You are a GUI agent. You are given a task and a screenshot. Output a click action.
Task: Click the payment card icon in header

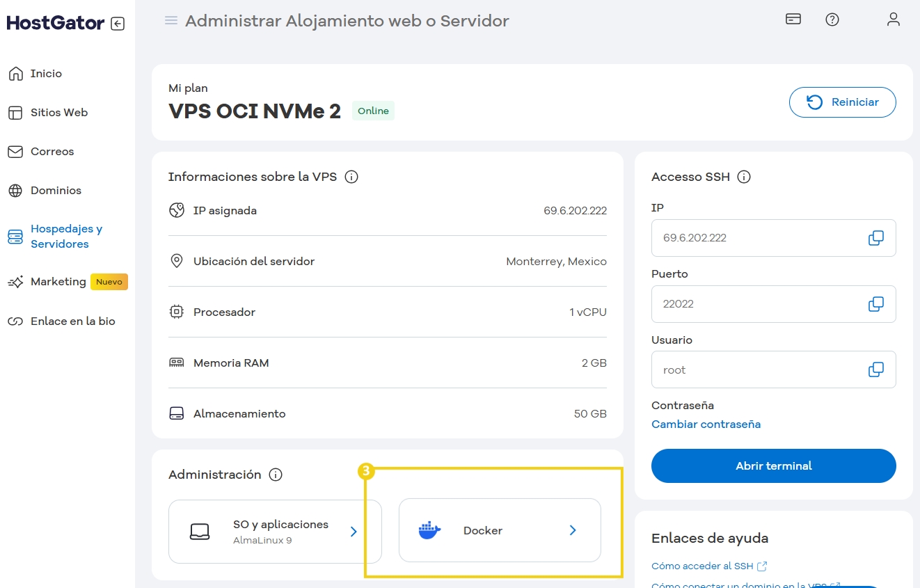click(x=793, y=19)
